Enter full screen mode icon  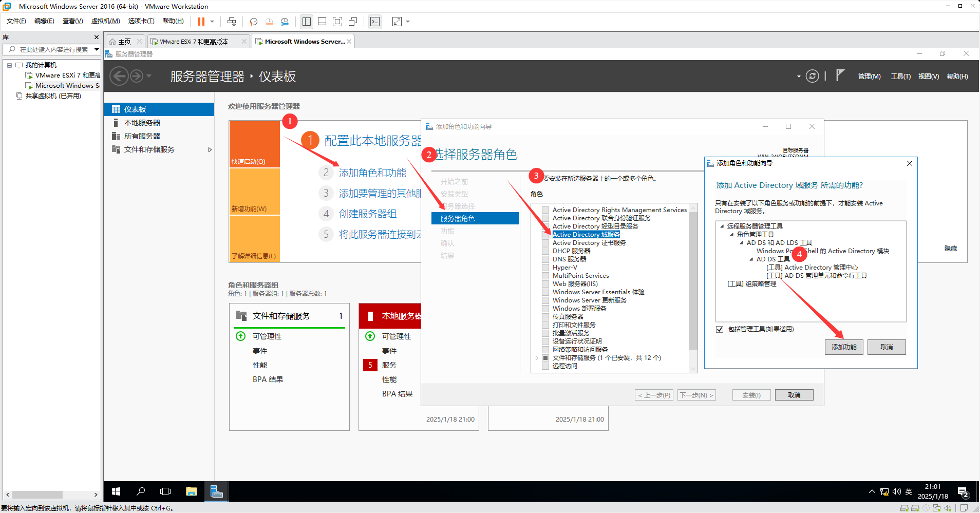pyautogui.click(x=337, y=22)
